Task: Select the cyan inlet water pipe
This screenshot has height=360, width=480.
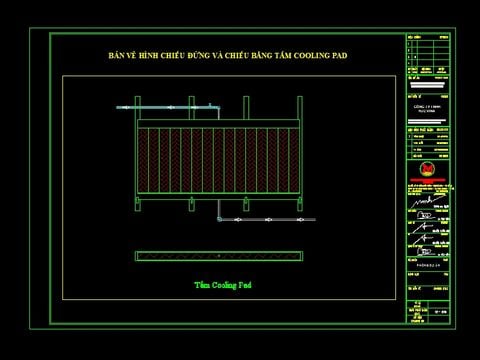Action: tap(168, 108)
